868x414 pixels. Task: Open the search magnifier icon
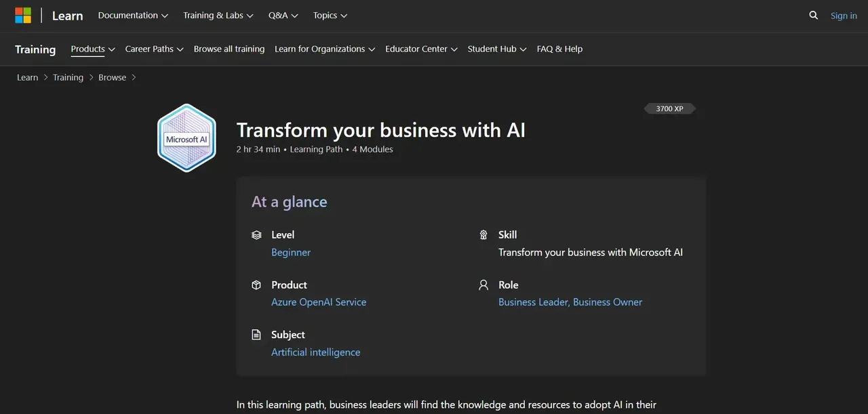814,16
